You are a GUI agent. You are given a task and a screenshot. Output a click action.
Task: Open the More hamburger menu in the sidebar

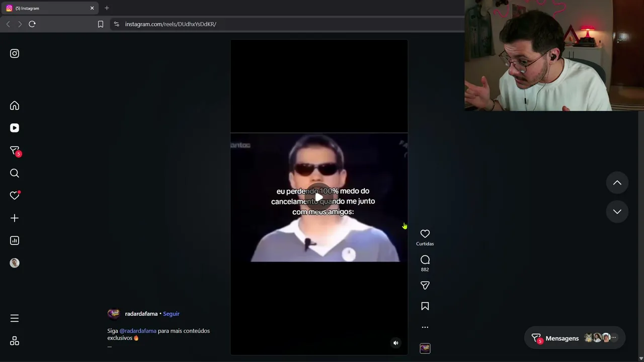tap(15, 318)
